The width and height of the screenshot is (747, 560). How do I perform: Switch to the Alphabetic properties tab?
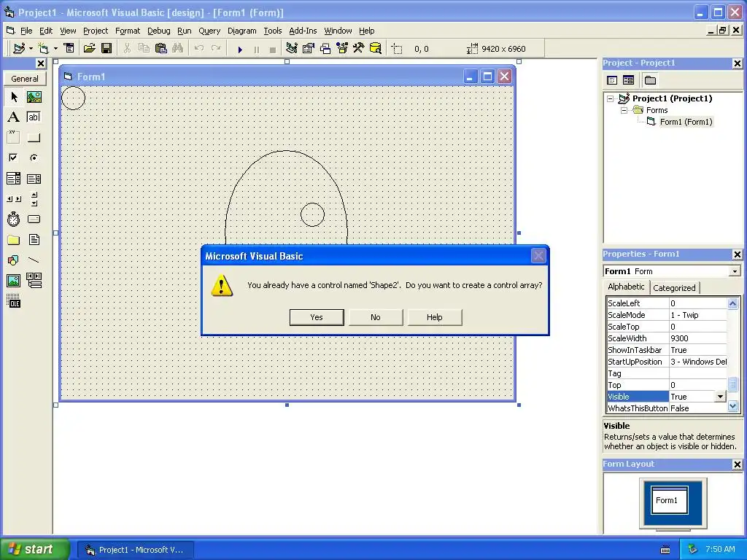pyautogui.click(x=626, y=287)
